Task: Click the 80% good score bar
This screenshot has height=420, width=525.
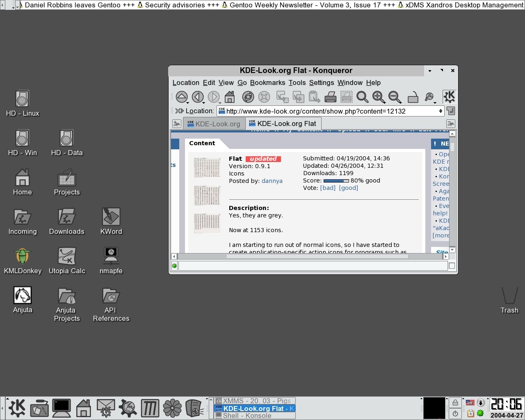Action: coord(336,180)
